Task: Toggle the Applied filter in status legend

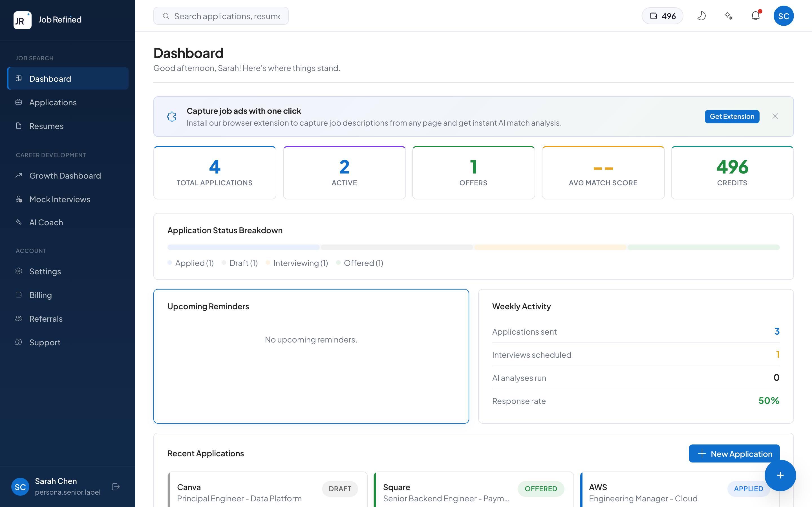Action: click(x=191, y=263)
